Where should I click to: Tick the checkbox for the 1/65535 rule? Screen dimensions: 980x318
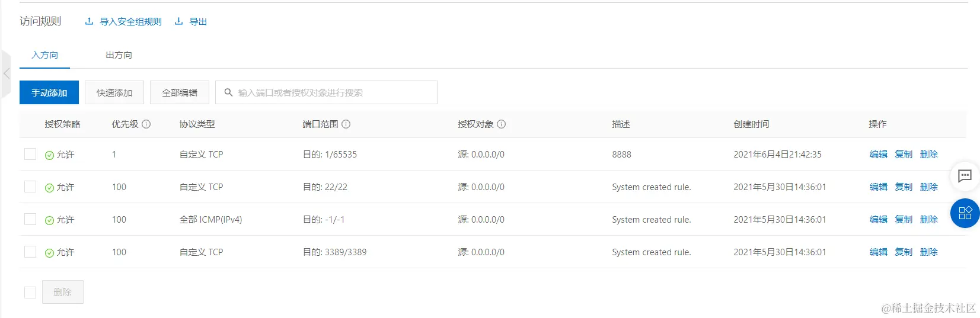pyautogui.click(x=30, y=154)
